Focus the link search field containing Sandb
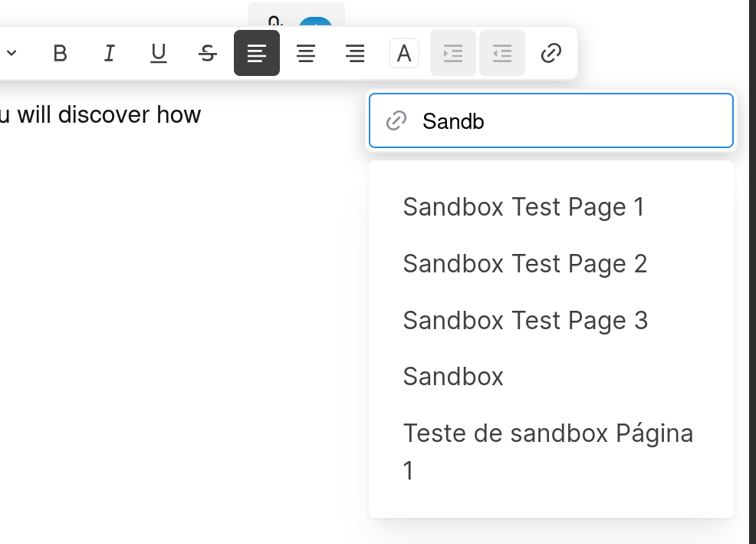756x544 pixels. pos(551,120)
